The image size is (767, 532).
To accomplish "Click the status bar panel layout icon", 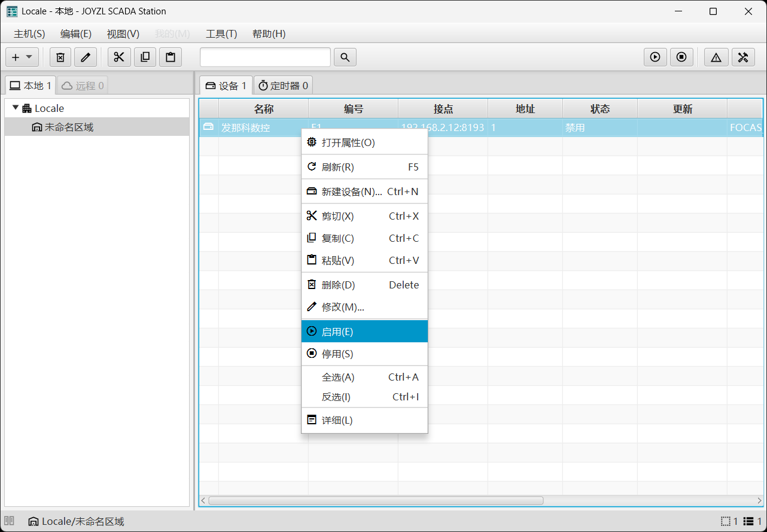I will [x=9, y=521].
